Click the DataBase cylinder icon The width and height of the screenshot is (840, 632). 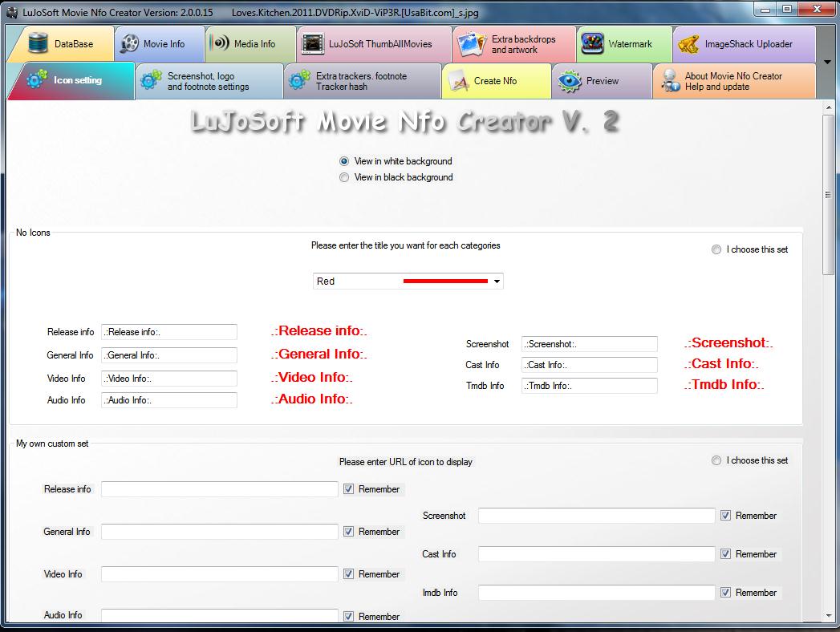(38, 43)
